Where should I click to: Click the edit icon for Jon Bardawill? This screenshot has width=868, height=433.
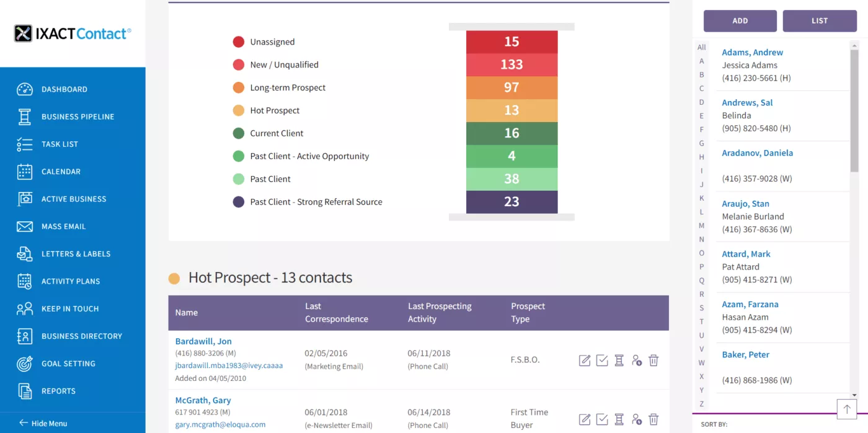point(584,361)
